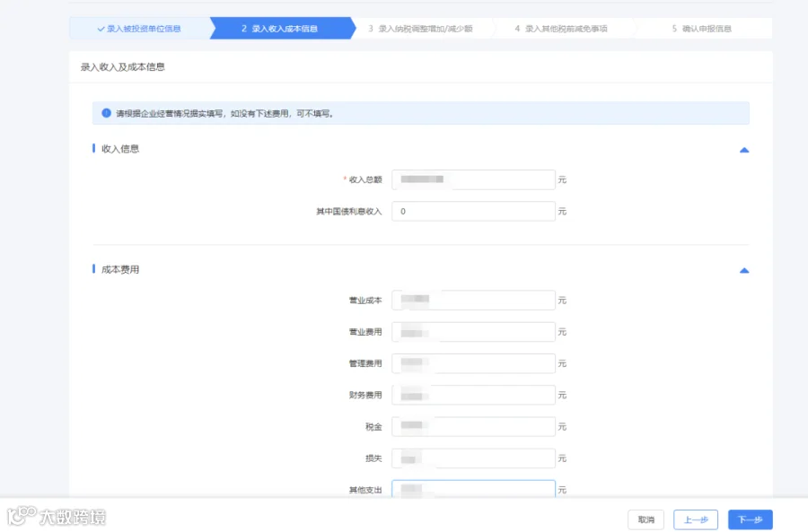Image resolution: width=808 pixels, height=532 pixels.
Task: Focus the 其中国债利息收入 input field
Action: coord(473,211)
